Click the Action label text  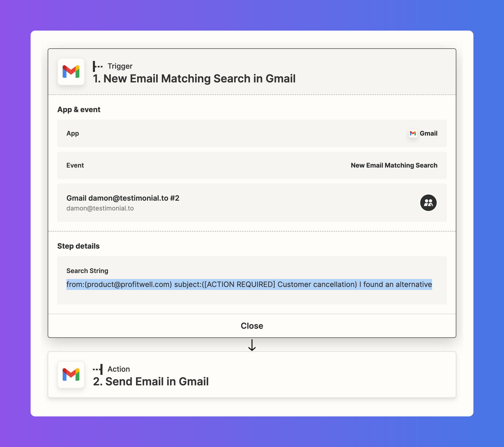coord(119,369)
